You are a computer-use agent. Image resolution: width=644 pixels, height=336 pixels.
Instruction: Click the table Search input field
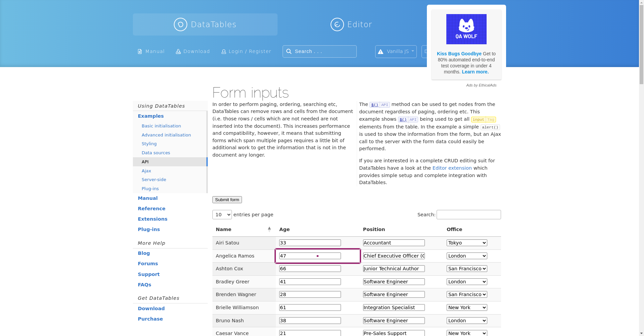pos(468,215)
